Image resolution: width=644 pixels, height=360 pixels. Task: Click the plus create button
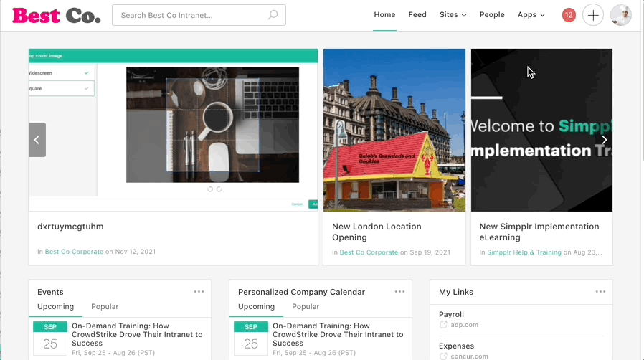[x=592, y=15]
